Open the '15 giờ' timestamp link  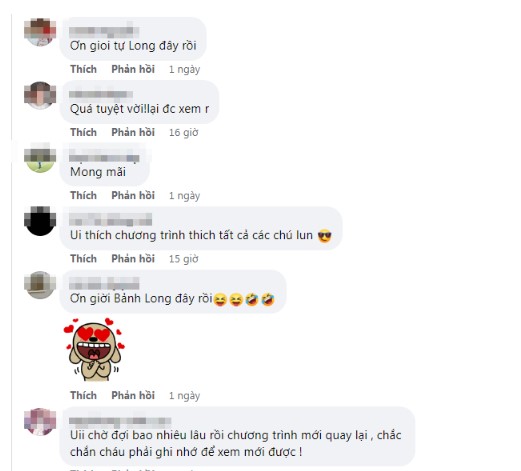[184, 259]
